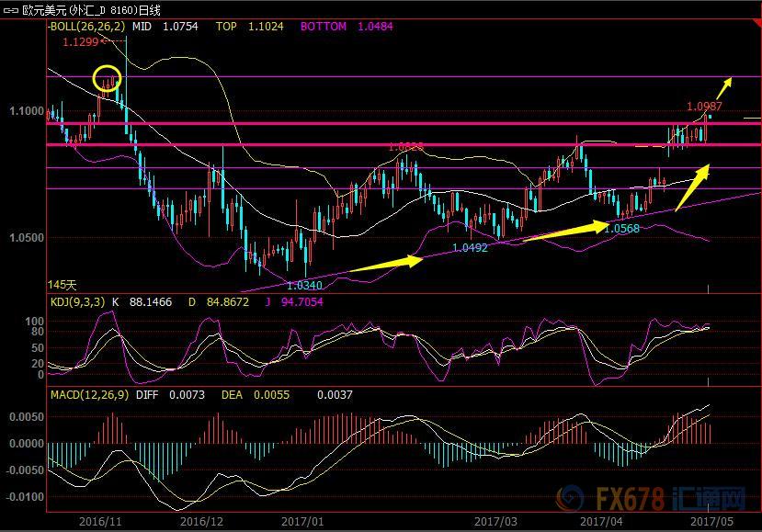Viewport: 762px width, 532px height.
Task: Select the chart title 欧元美元(外汇_D 8160)日线
Action: click(x=91, y=10)
